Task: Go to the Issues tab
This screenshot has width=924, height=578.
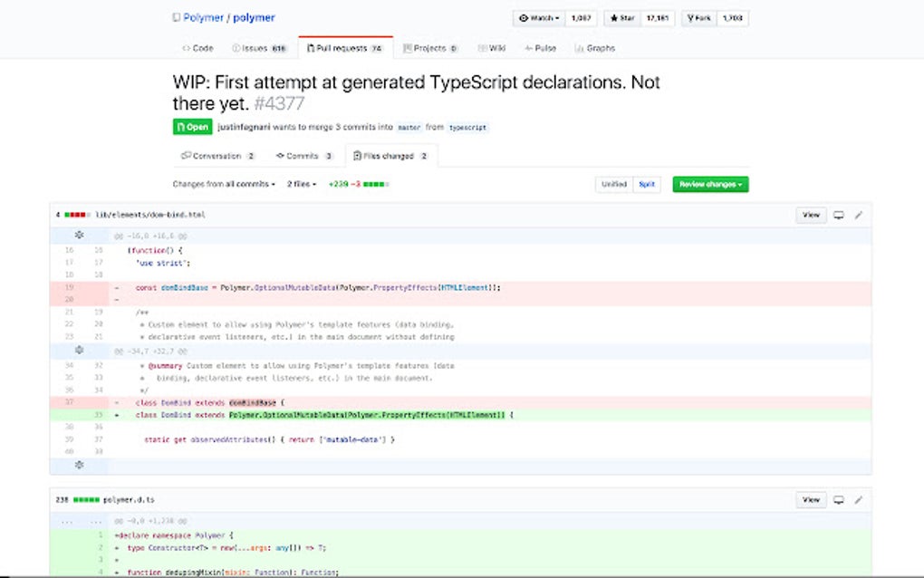Action: [x=258, y=48]
